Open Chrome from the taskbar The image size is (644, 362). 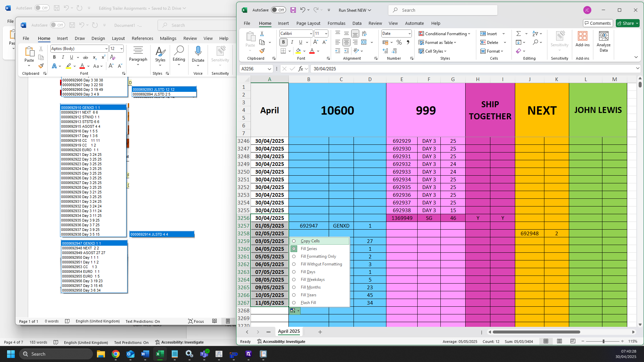pyautogui.click(x=116, y=354)
